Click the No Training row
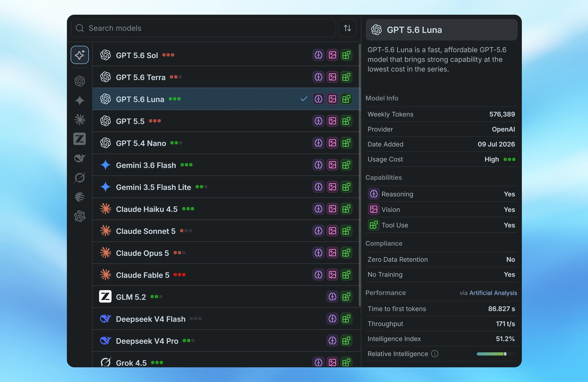588x382 pixels. click(441, 274)
